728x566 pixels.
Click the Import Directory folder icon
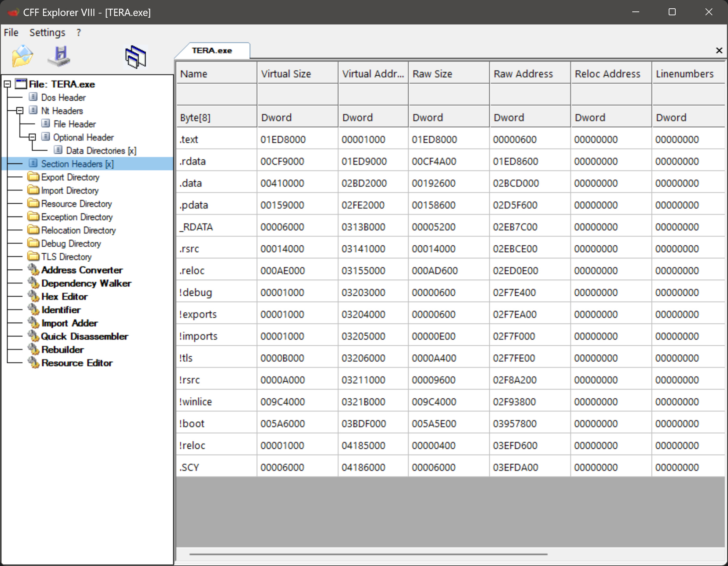(33, 190)
